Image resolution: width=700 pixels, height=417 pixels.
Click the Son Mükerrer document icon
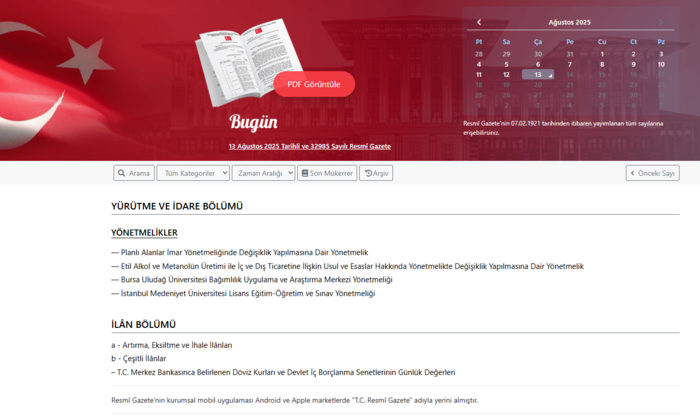coord(305,173)
